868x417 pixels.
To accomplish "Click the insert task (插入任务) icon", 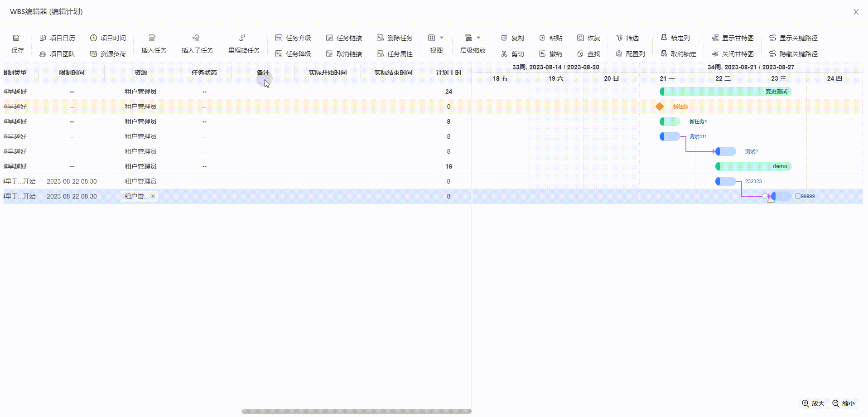I will click(152, 38).
